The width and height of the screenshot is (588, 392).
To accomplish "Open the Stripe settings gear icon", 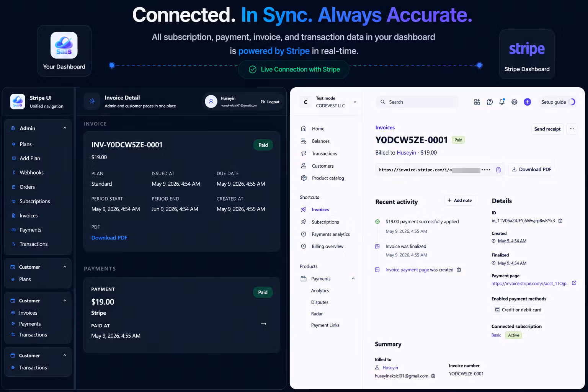I will coord(514,102).
